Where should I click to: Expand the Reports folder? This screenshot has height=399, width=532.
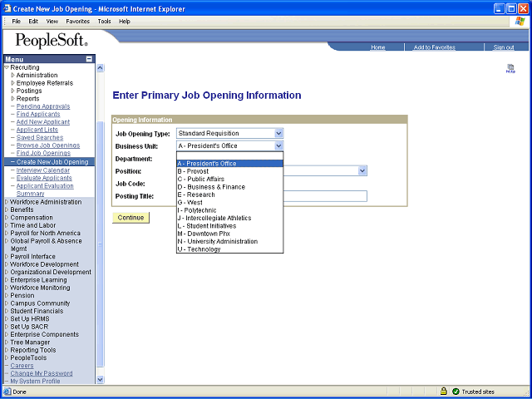click(13, 98)
